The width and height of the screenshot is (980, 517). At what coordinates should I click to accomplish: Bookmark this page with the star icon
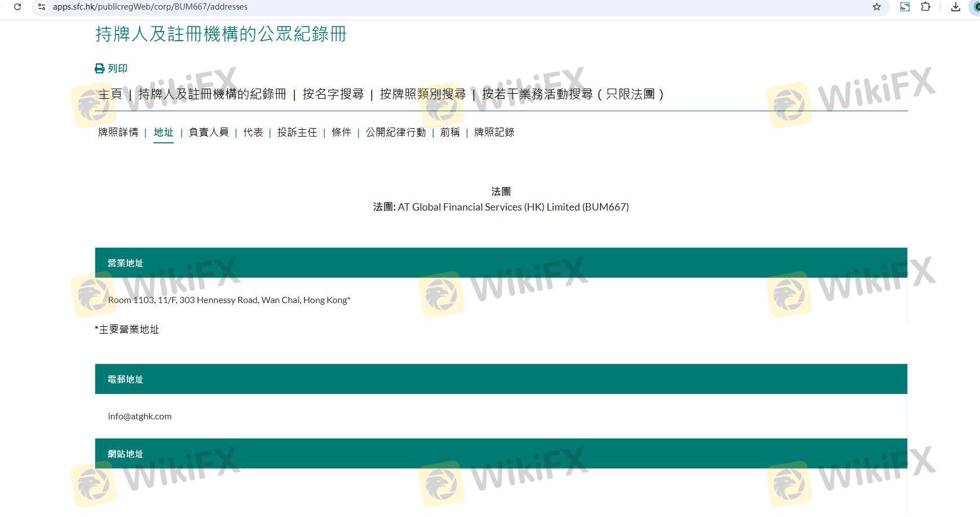[x=876, y=7]
